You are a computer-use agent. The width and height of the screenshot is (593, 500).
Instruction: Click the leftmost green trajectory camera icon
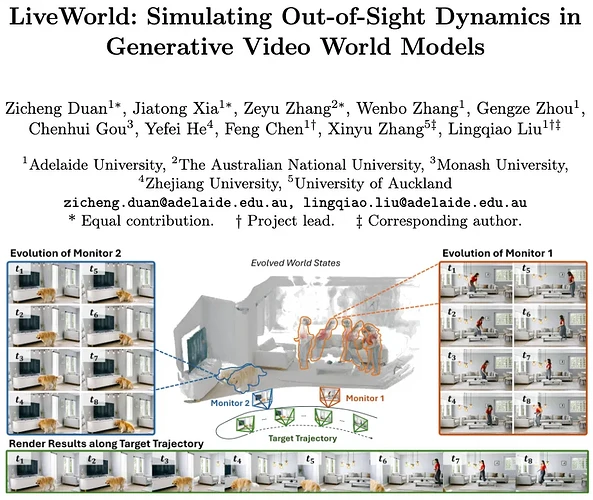tap(245, 424)
